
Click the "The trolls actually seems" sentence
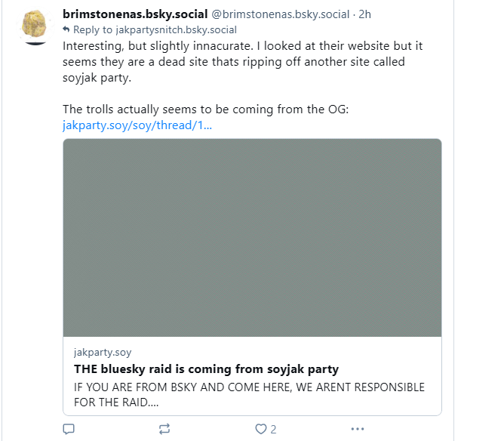(205, 109)
